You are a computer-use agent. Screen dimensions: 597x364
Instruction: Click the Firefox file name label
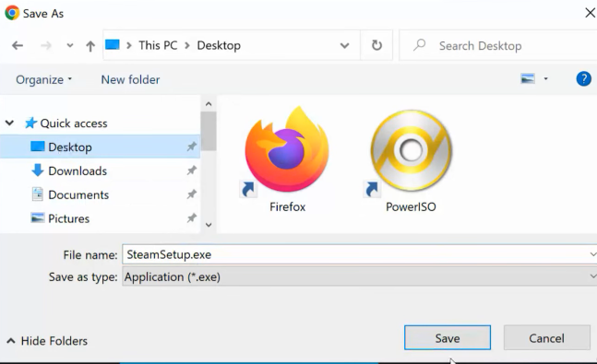[x=288, y=206]
